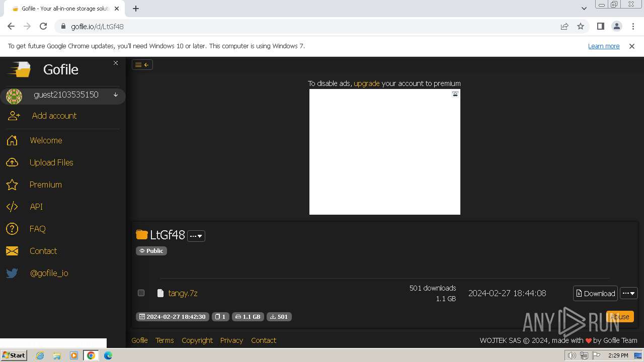Click the Welcome home icon
The image size is (644, 362).
click(12, 140)
